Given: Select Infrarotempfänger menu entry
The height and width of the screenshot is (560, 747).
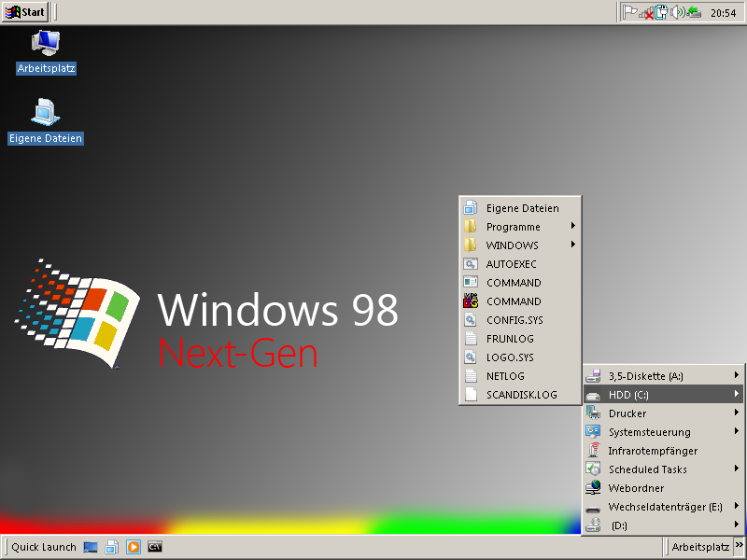Looking at the screenshot, I should click(x=652, y=451).
